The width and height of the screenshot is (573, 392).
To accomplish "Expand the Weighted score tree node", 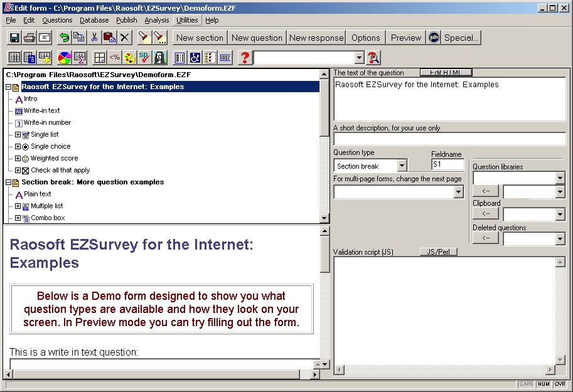I will tap(18, 158).
